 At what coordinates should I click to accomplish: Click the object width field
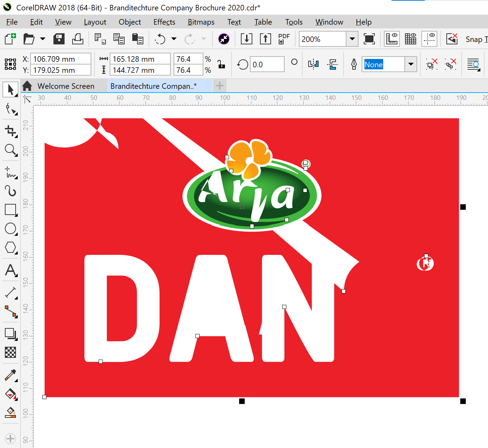tap(140, 59)
